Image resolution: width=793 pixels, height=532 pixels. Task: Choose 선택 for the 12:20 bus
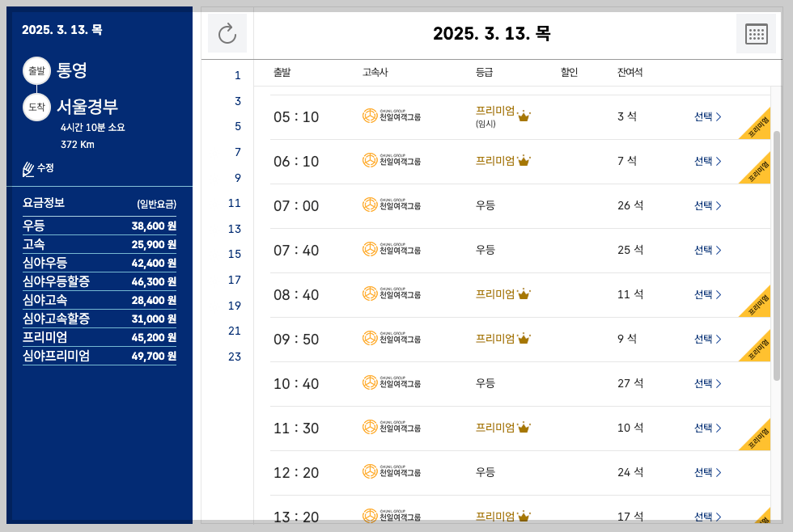(x=707, y=472)
